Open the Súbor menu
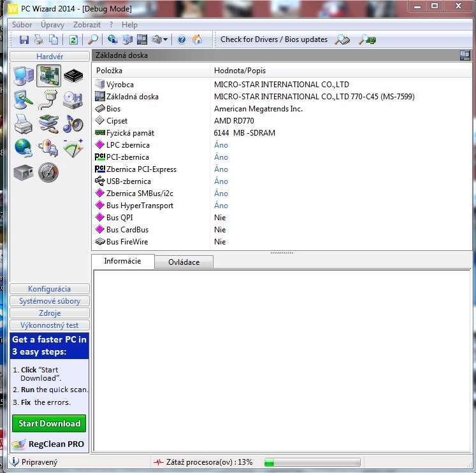 [x=22, y=25]
